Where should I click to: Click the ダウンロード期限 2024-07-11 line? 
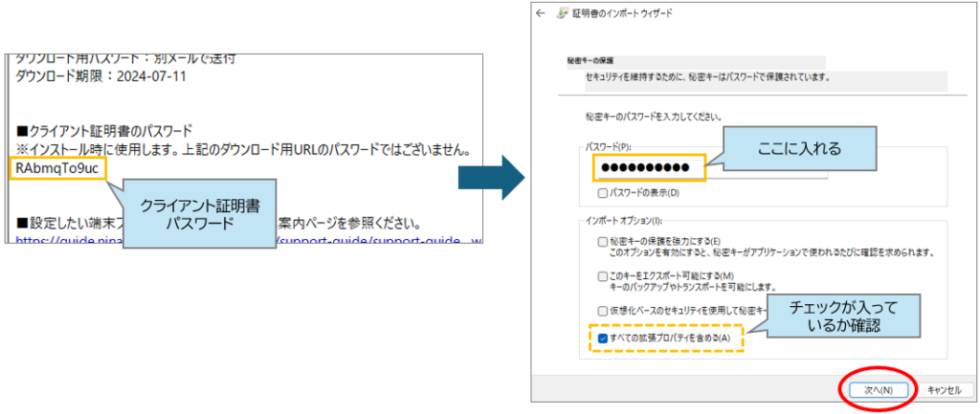pyautogui.click(x=100, y=76)
